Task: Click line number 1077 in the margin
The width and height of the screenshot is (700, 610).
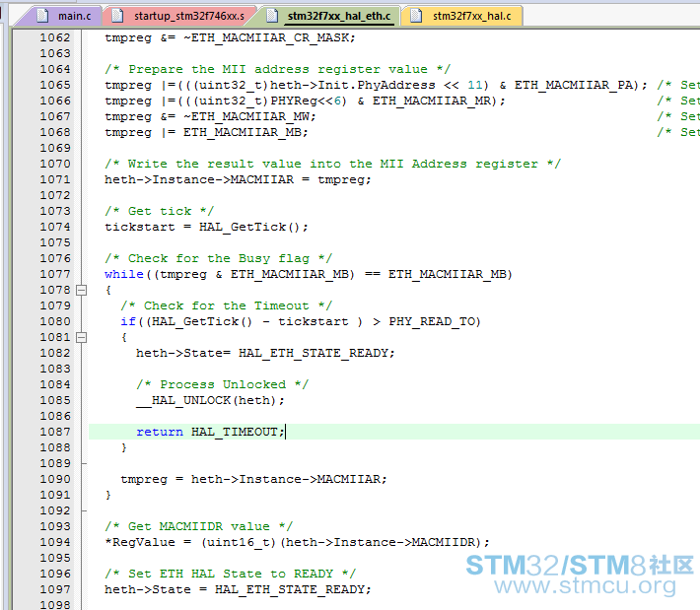Action: (55, 274)
